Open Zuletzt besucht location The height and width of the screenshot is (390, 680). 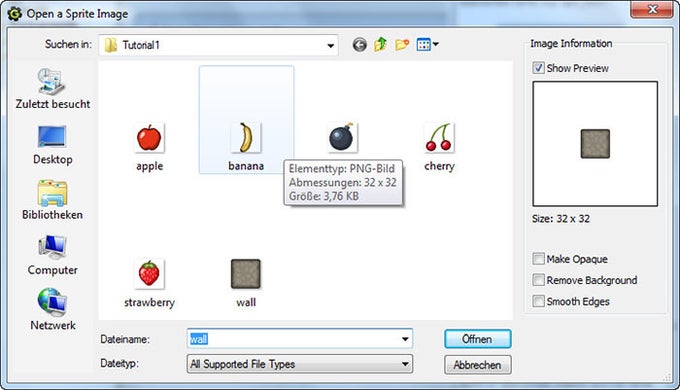pos(52,89)
